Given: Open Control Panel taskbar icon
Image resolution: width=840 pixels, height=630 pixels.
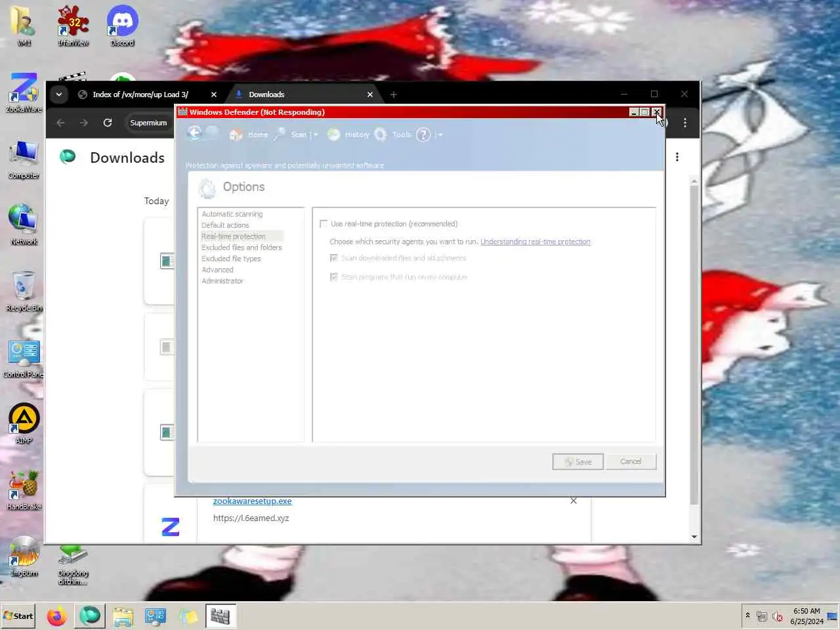Looking at the screenshot, I should point(155,616).
